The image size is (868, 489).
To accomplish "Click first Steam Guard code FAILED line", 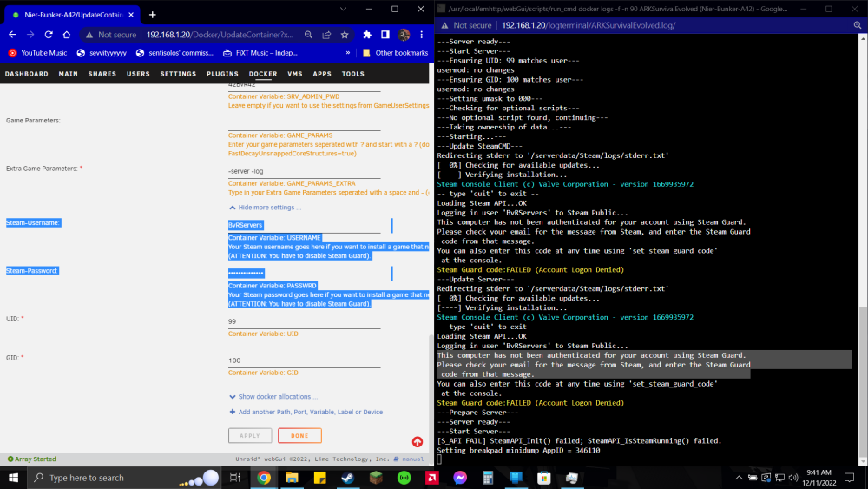I will click(530, 270).
